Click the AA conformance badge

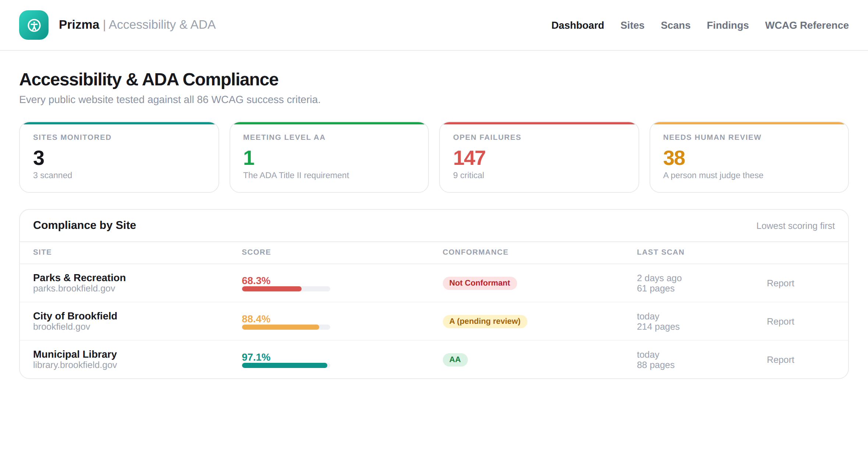(455, 360)
